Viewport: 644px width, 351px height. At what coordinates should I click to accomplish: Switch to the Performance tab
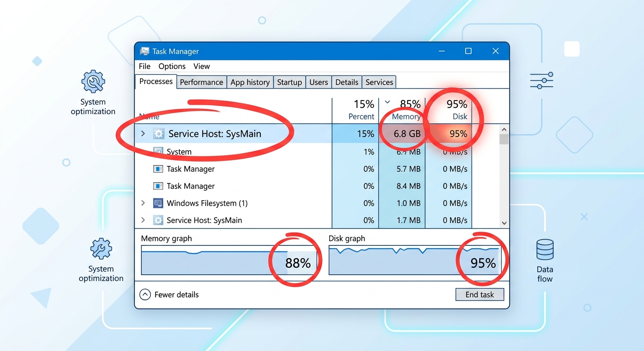point(201,82)
